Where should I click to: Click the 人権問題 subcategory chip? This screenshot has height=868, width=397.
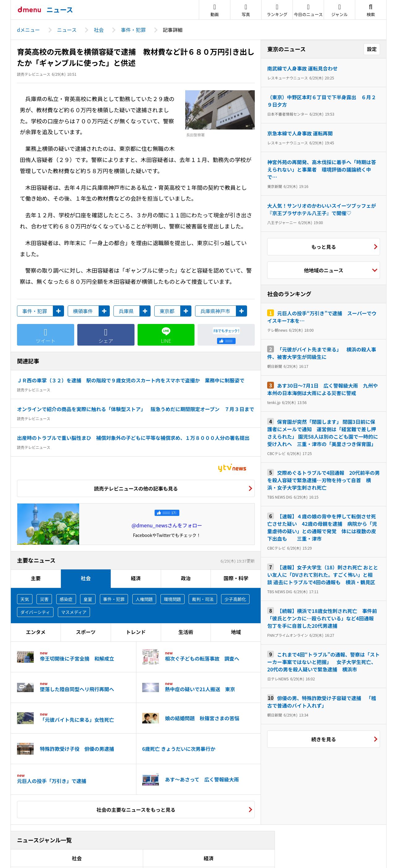coord(144,599)
